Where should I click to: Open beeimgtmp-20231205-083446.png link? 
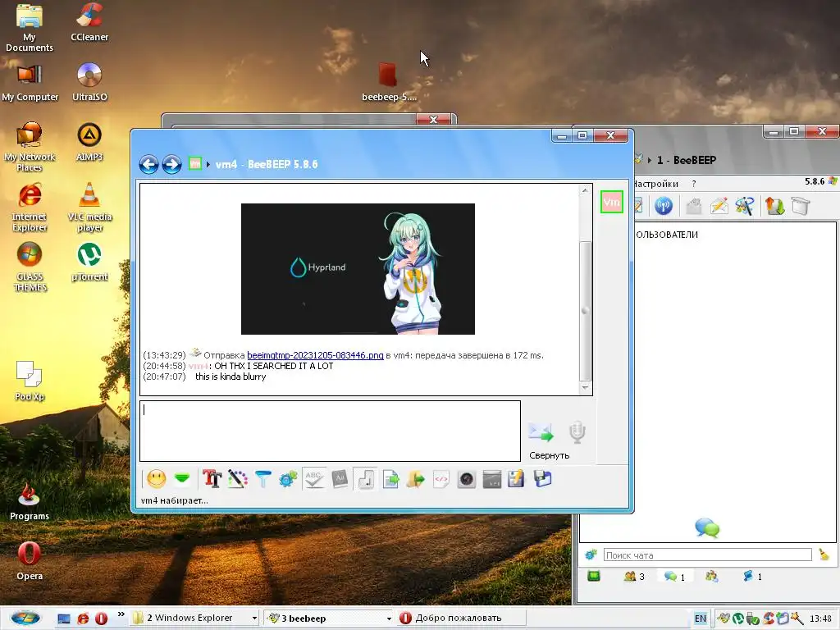315,355
